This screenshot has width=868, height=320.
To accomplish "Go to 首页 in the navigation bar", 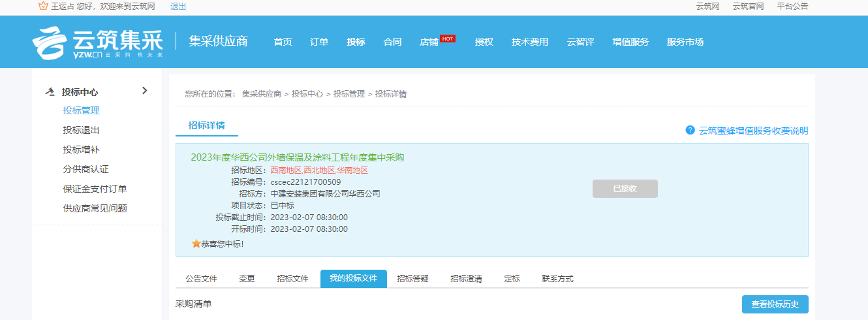I will click(283, 42).
